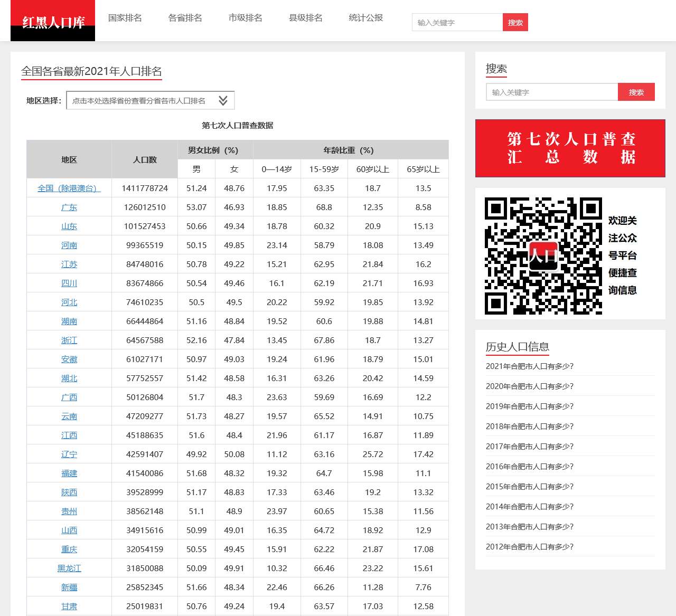This screenshot has width=676, height=616.
Task: Open 2019年合肥市人口有多少? link
Action: [x=530, y=406]
